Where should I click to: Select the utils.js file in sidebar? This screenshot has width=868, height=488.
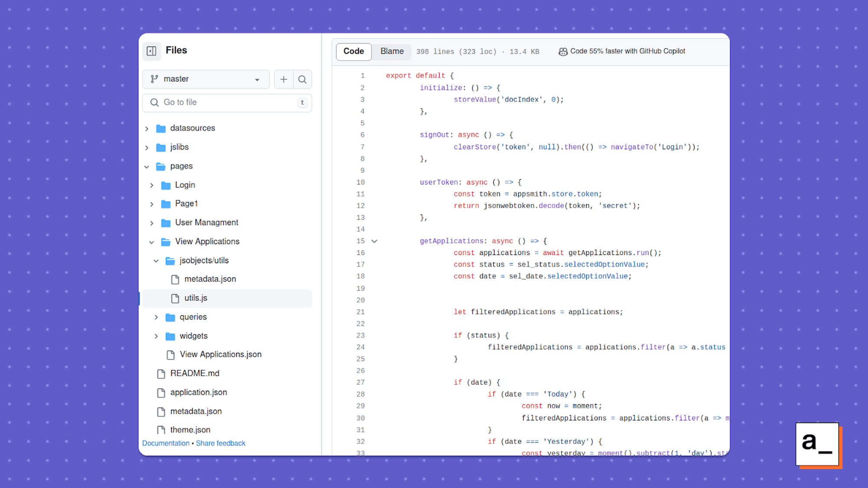coord(196,298)
